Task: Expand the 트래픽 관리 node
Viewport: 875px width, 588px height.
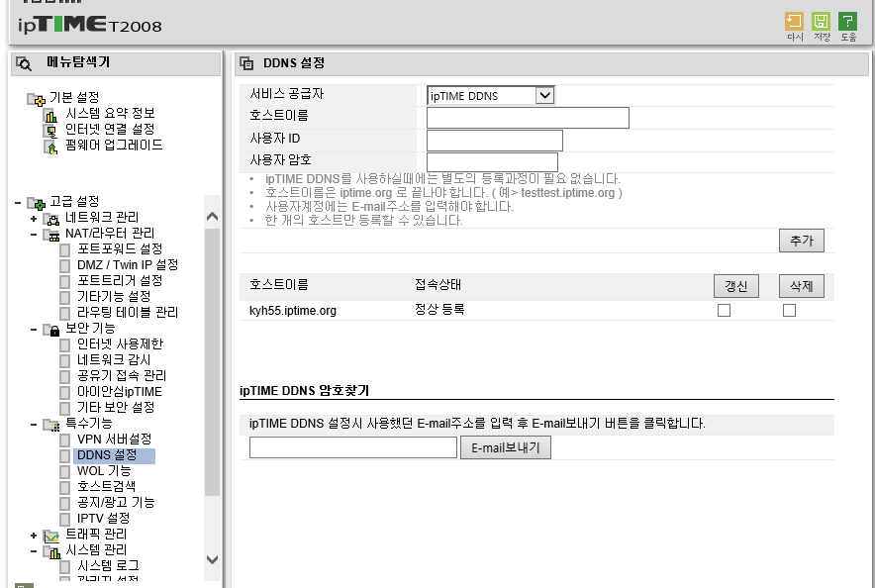Action: [34, 536]
